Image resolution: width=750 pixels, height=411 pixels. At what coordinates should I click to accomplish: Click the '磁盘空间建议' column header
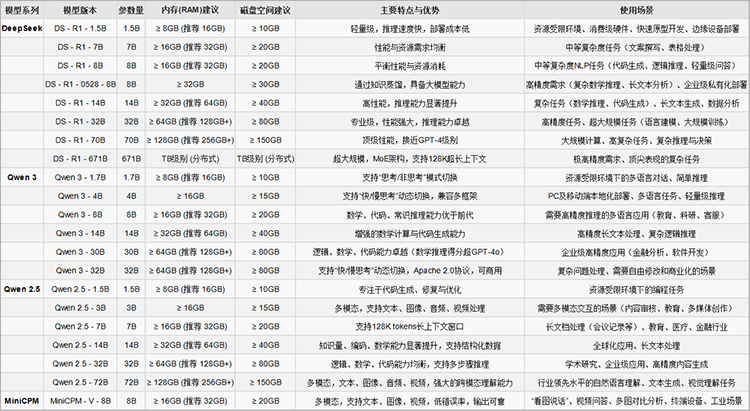click(x=265, y=10)
